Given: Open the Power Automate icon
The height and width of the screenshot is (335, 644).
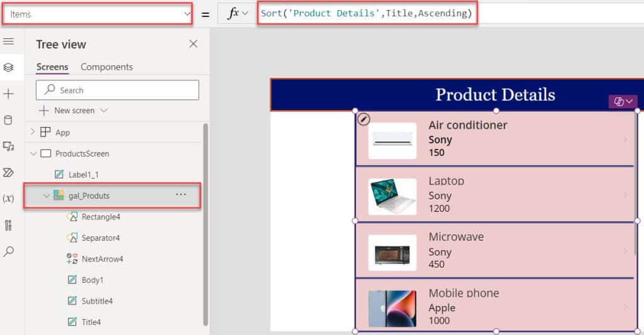Looking at the screenshot, I should coord(8,172).
